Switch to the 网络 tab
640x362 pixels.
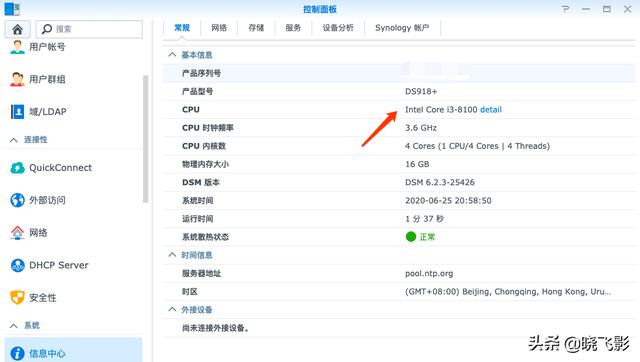coord(219,28)
